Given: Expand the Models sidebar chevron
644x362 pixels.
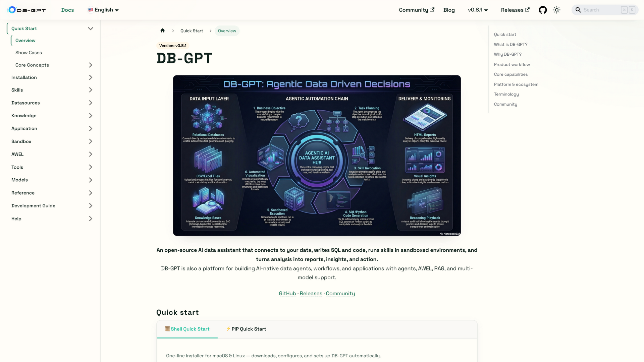Looking at the screenshot, I should point(91,180).
